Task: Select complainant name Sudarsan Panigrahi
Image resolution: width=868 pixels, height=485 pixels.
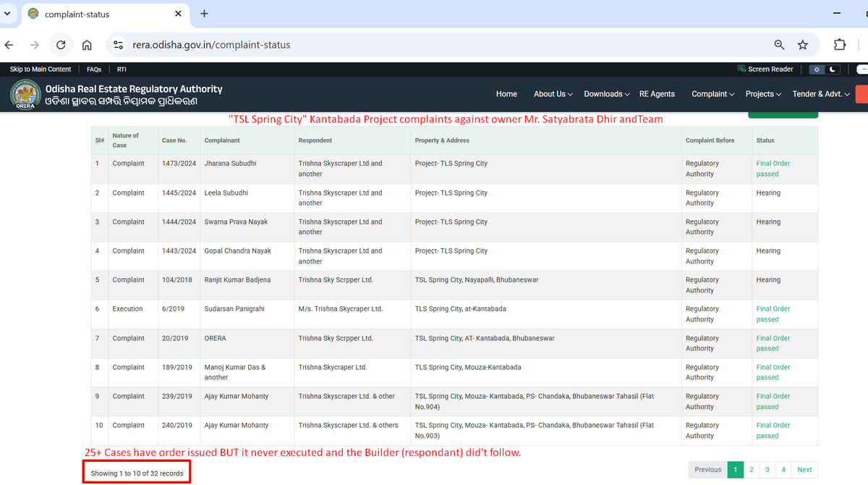Action: 234,308
